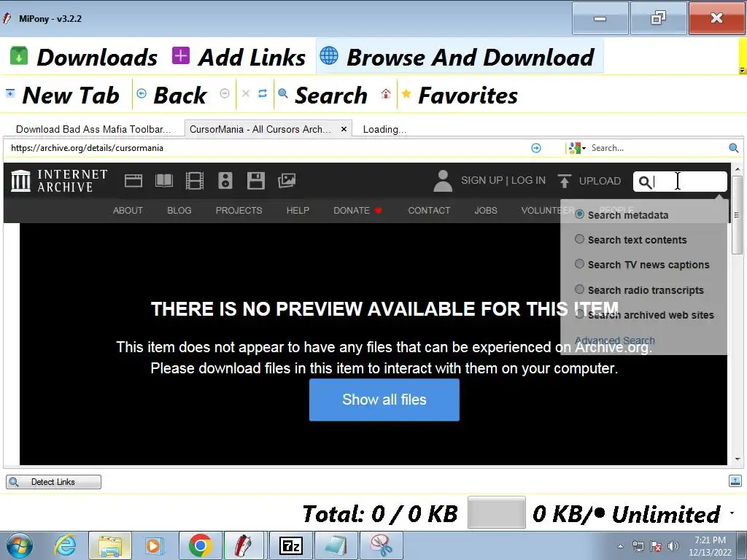Screen dimensions: 747x560
Task: Expand the yellow toolbar overflow arrow
Action: click(x=742, y=70)
